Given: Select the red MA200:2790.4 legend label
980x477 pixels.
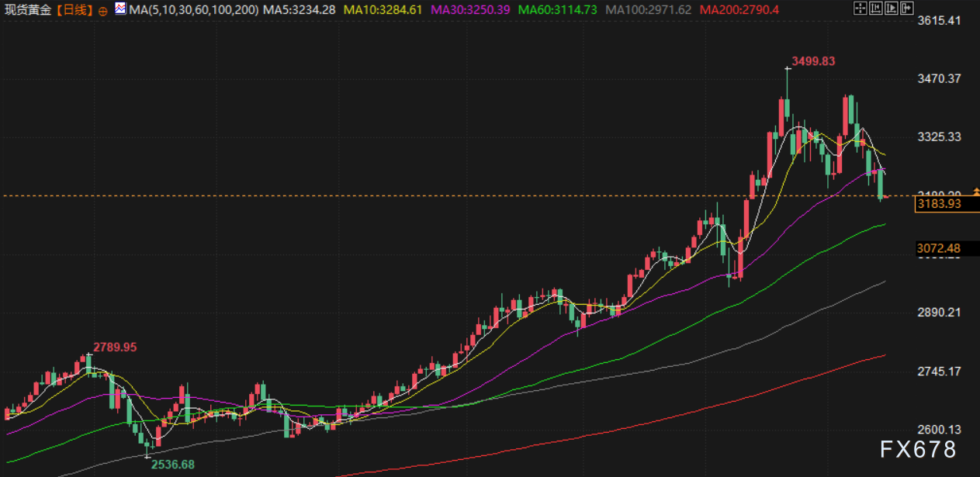Looking at the screenshot, I should [739, 10].
